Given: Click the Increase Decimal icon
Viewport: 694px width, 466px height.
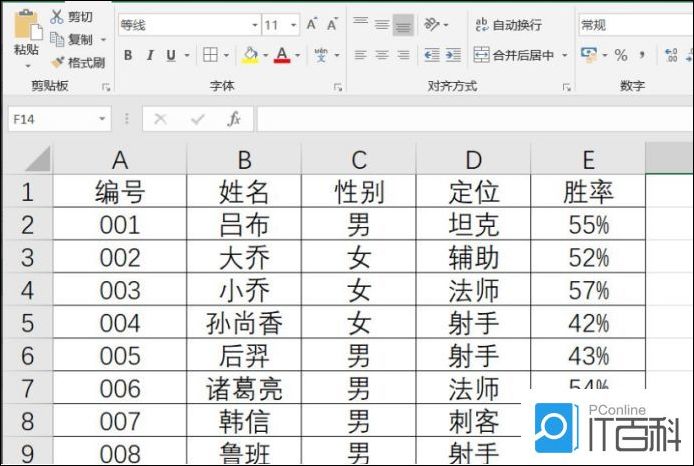Looking at the screenshot, I should coord(671,55).
